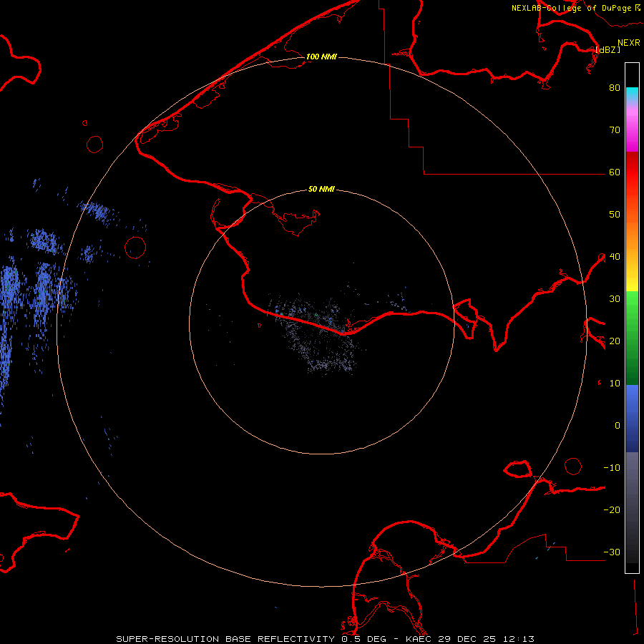This screenshot has height=644, width=644.
Task: Click the "-20" value on the dBZ scale
Action: tap(612, 509)
